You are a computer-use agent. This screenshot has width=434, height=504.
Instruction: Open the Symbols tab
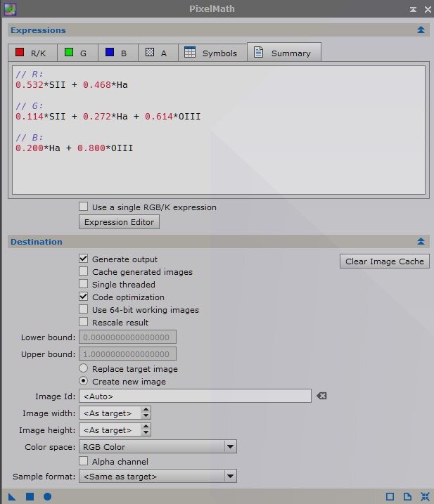(212, 53)
